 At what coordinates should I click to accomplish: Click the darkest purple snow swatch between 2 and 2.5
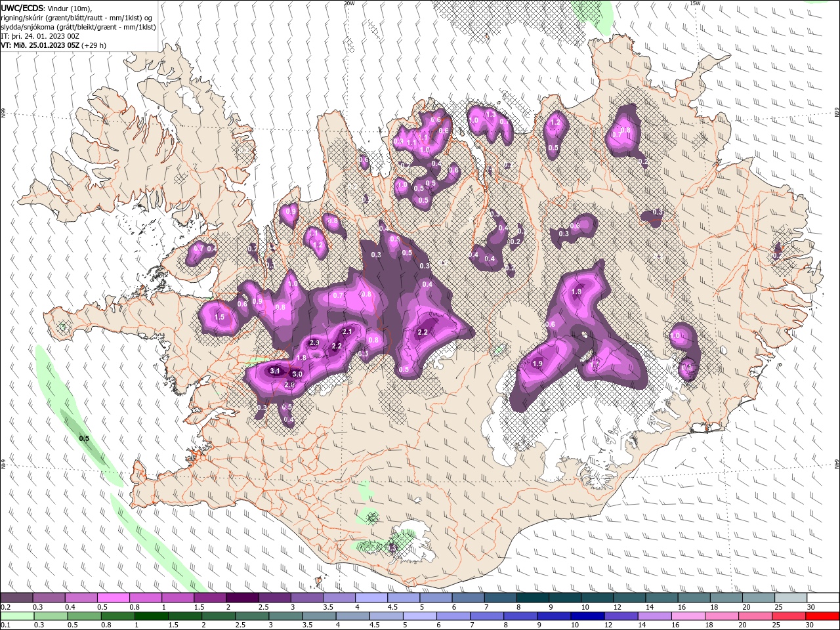241,598
